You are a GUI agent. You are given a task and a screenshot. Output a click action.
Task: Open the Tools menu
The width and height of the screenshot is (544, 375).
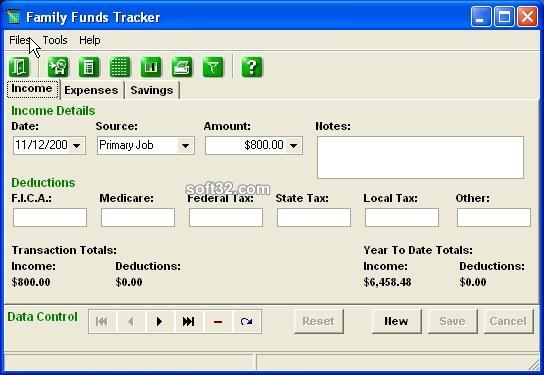[55, 40]
